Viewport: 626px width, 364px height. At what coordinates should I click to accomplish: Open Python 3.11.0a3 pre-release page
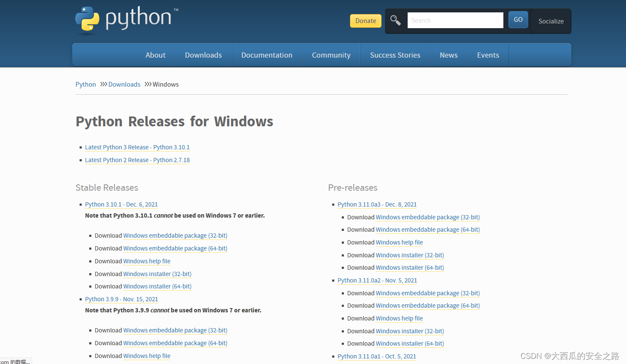[377, 204]
